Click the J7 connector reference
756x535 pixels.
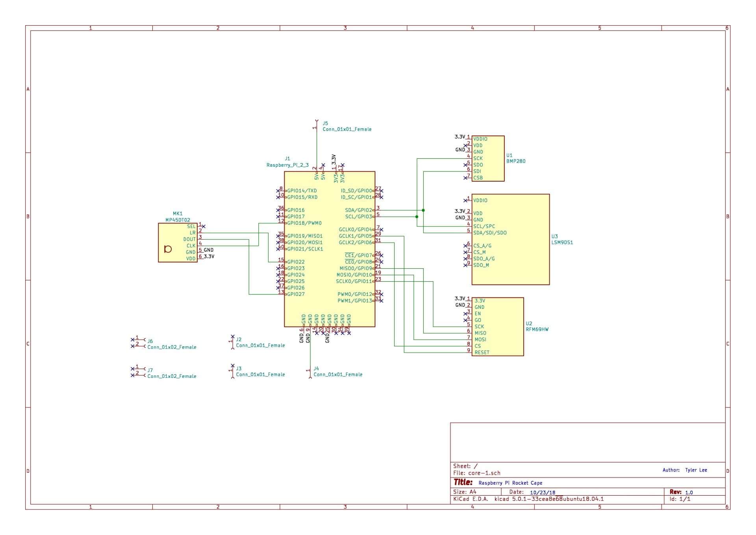(x=150, y=370)
